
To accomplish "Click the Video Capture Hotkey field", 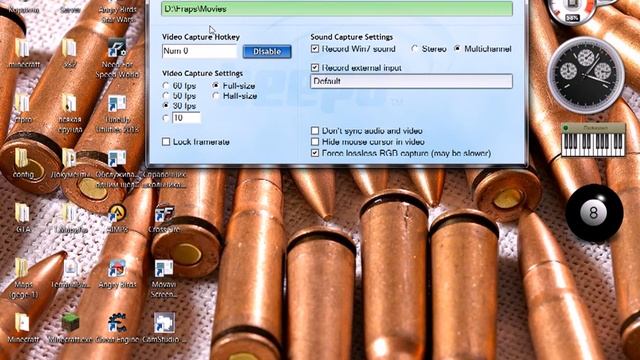I will coord(199,51).
